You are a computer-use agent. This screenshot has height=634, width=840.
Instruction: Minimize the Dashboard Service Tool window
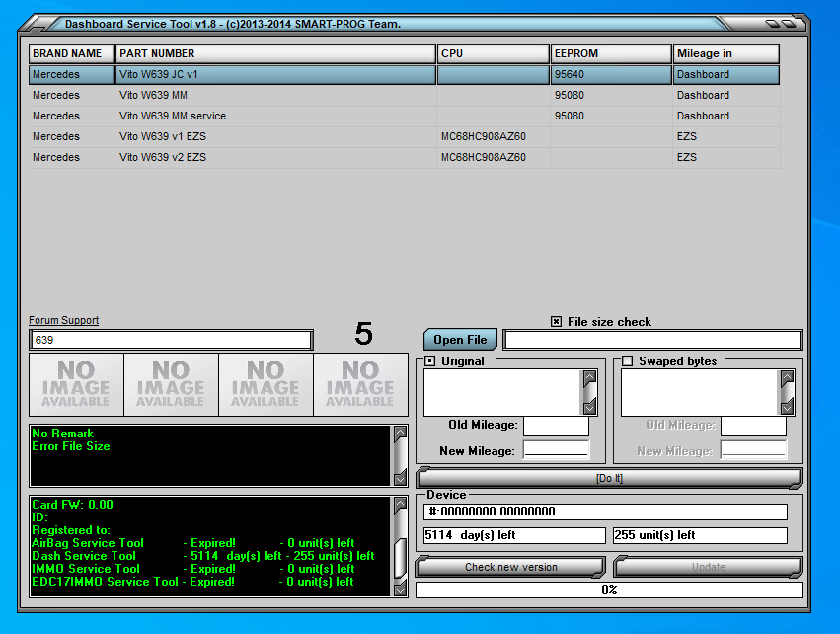click(773, 23)
